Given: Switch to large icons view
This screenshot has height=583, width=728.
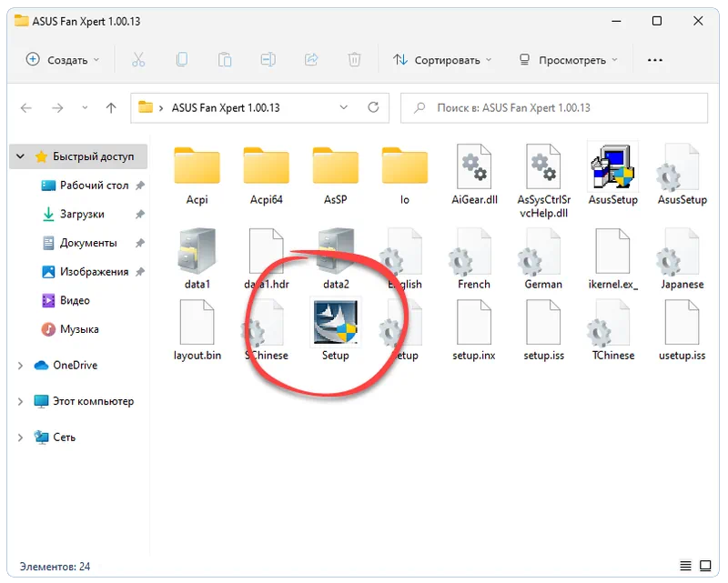Looking at the screenshot, I should tap(705, 566).
